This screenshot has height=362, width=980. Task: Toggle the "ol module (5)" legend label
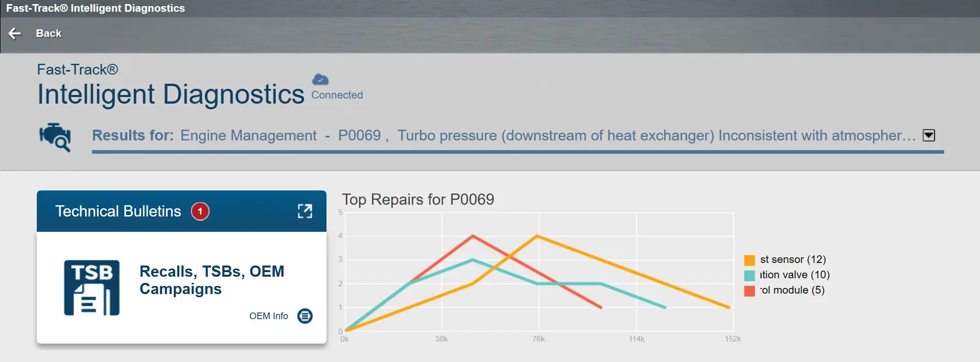(x=792, y=290)
